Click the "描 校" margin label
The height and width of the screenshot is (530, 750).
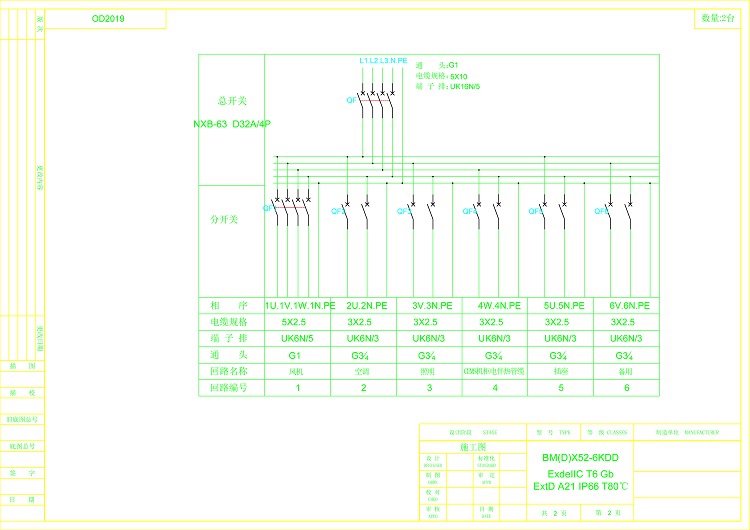pyautogui.click(x=22, y=393)
